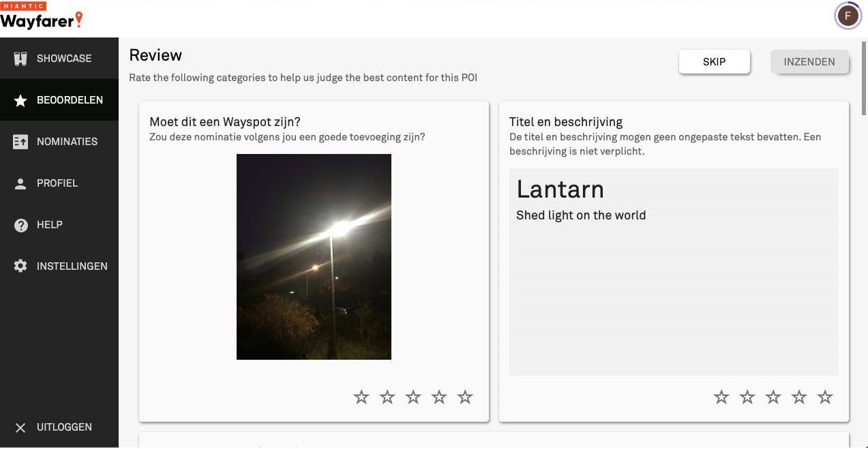
Task: Give the Wayspot question three stars
Action: (413, 397)
